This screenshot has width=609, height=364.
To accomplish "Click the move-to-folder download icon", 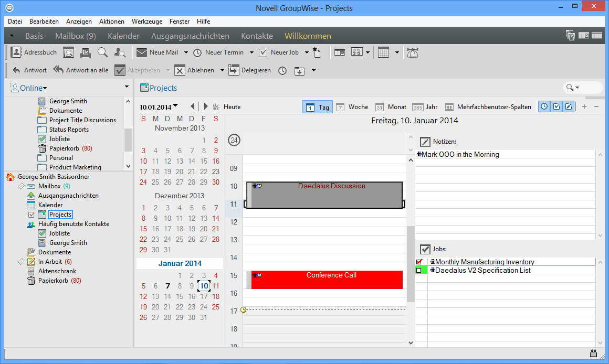I will click(x=299, y=71).
